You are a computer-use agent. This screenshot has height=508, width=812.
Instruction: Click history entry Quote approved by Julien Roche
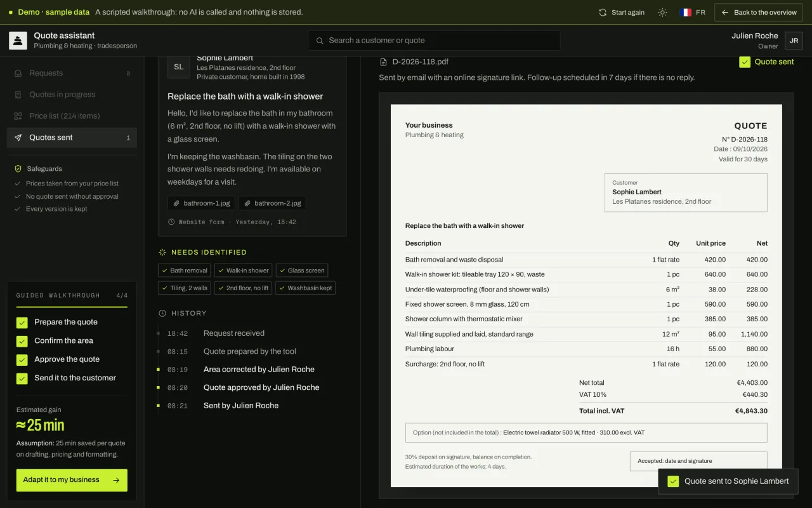[261, 387]
